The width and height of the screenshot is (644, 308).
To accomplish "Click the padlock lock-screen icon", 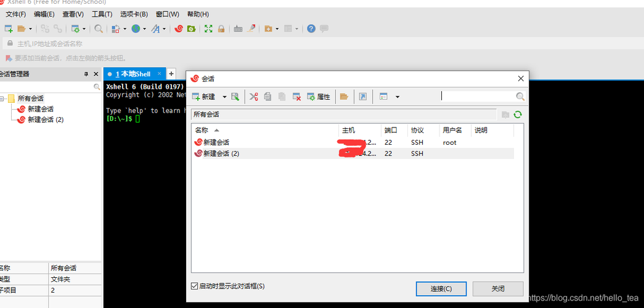I will 221,29.
